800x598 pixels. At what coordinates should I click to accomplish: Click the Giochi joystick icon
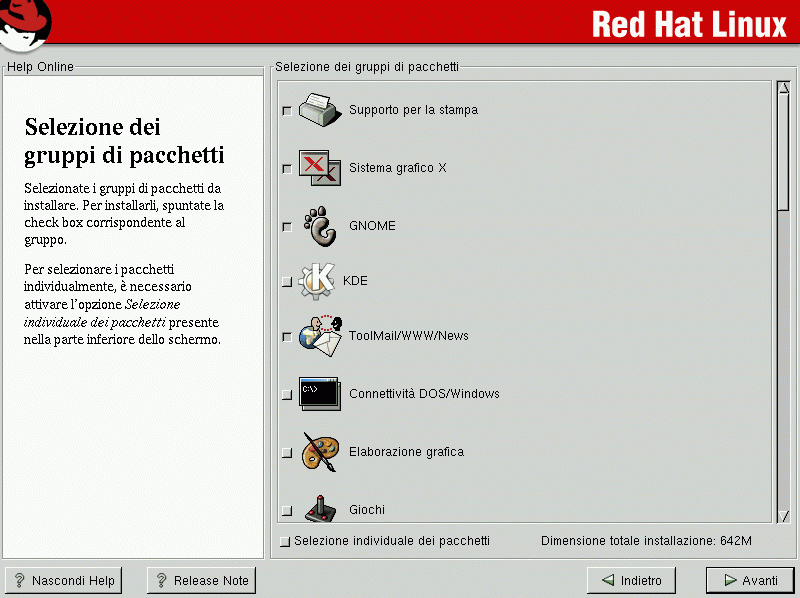(x=320, y=508)
